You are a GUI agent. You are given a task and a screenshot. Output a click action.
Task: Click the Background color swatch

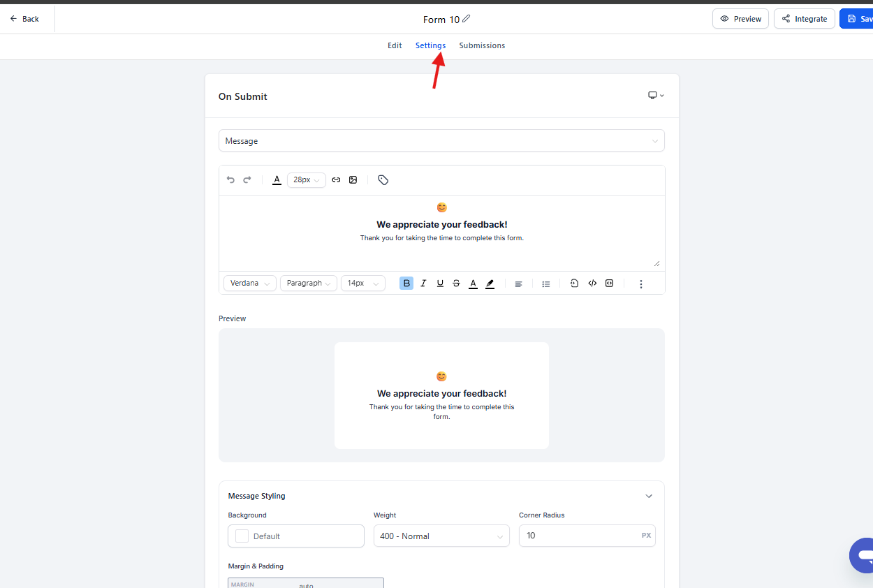(242, 536)
